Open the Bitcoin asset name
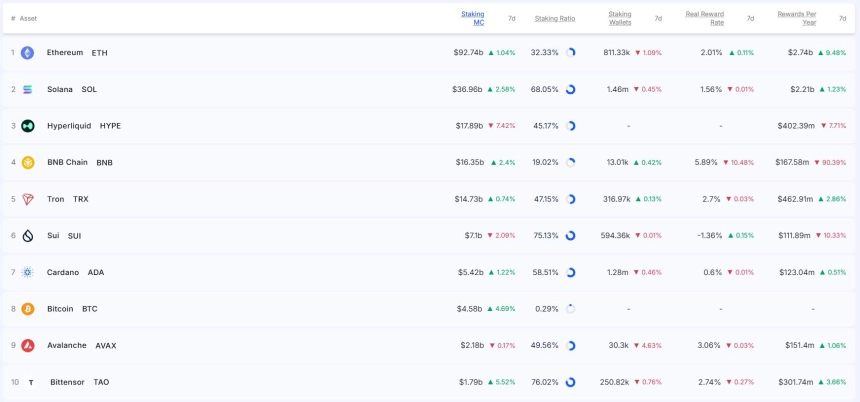Screen dimensions: 860x402 [x=60, y=309]
